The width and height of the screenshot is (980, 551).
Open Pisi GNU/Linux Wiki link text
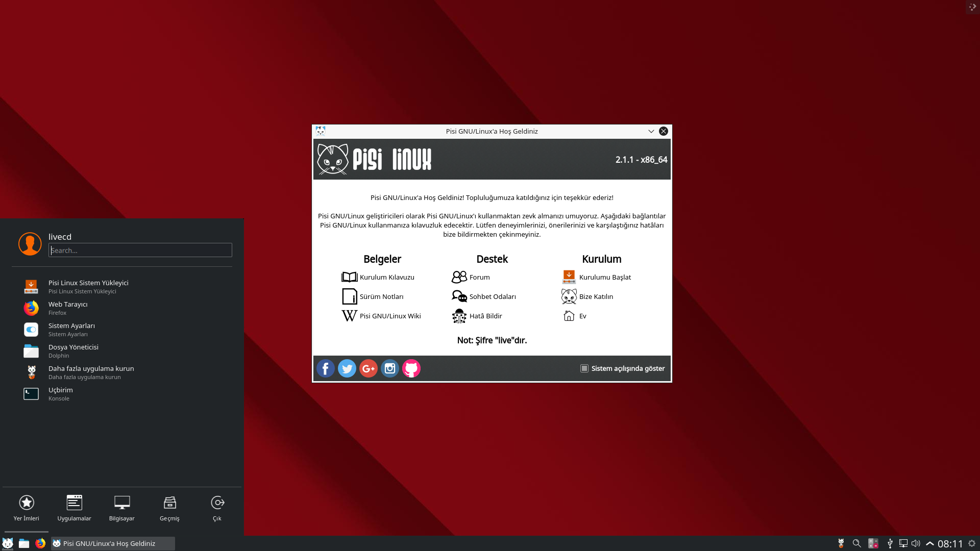[x=390, y=316]
